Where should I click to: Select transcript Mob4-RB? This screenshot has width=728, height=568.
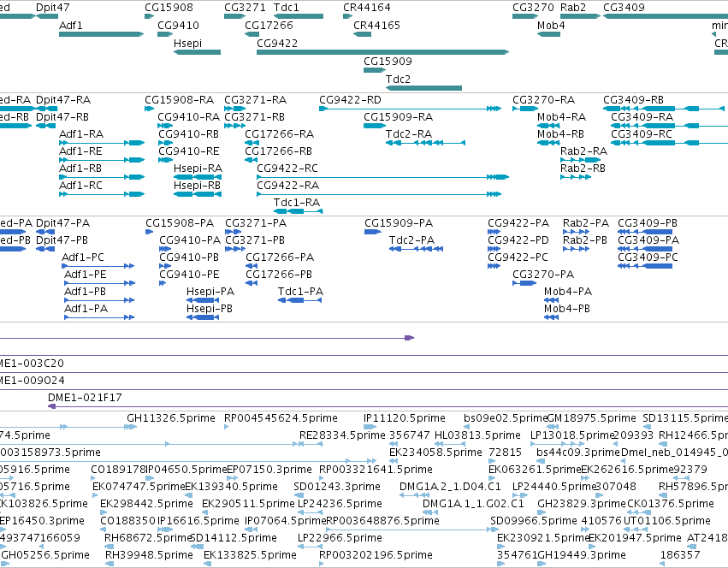[548, 143]
